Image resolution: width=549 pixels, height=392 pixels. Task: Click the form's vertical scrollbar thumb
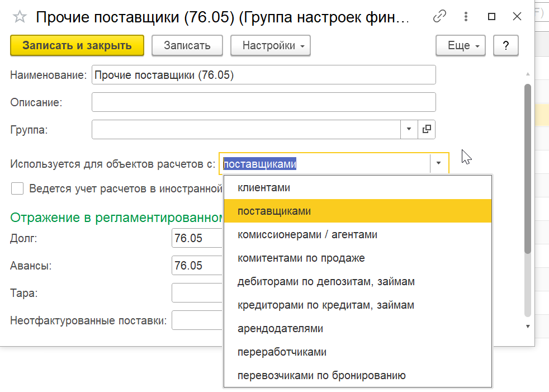click(x=528, y=168)
